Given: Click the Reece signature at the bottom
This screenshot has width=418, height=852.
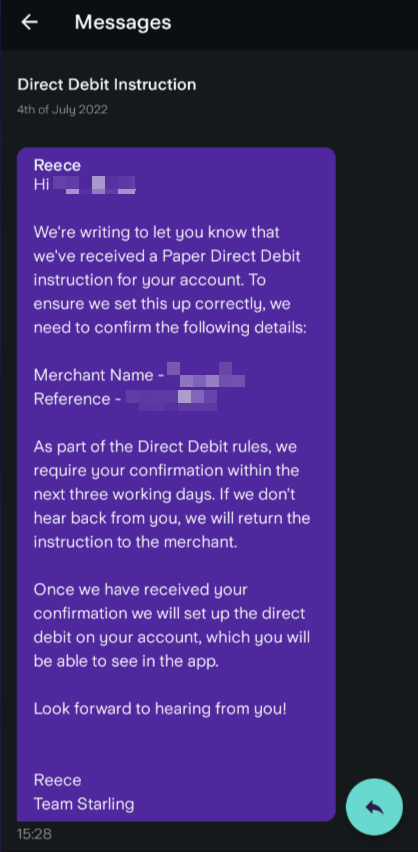Looking at the screenshot, I should (x=57, y=780).
